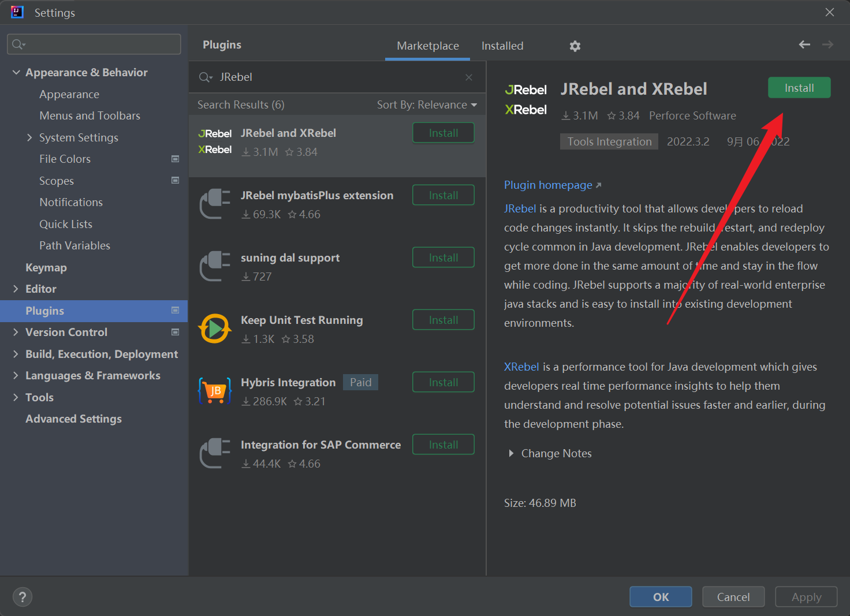Open the plugins gear settings menu
The image size is (850, 616).
[575, 46]
